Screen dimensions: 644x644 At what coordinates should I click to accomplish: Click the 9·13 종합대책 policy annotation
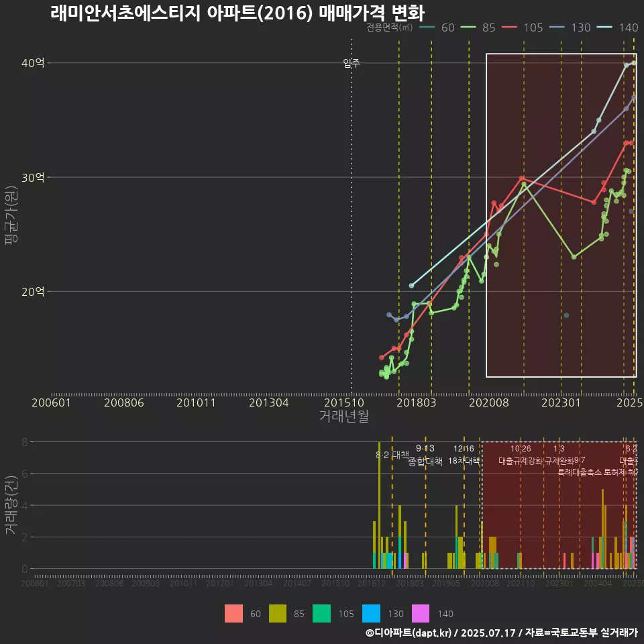pyautogui.click(x=425, y=455)
